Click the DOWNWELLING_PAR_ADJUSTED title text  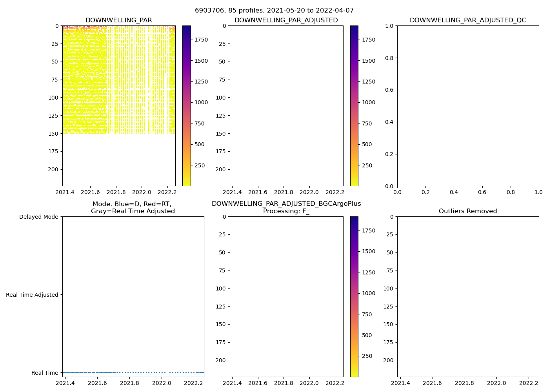click(x=286, y=20)
